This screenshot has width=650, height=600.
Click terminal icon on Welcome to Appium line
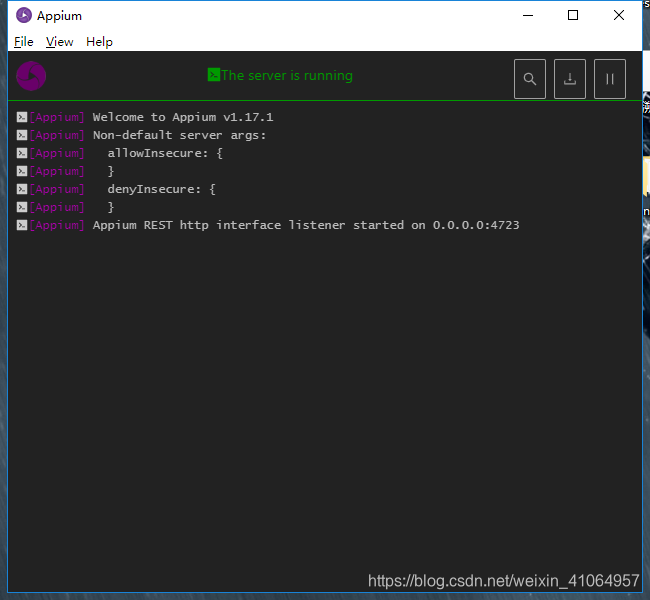pos(22,117)
